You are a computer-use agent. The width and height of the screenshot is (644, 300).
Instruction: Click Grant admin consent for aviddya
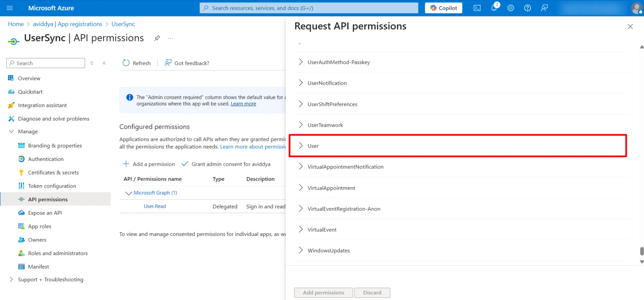click(226, 164)
